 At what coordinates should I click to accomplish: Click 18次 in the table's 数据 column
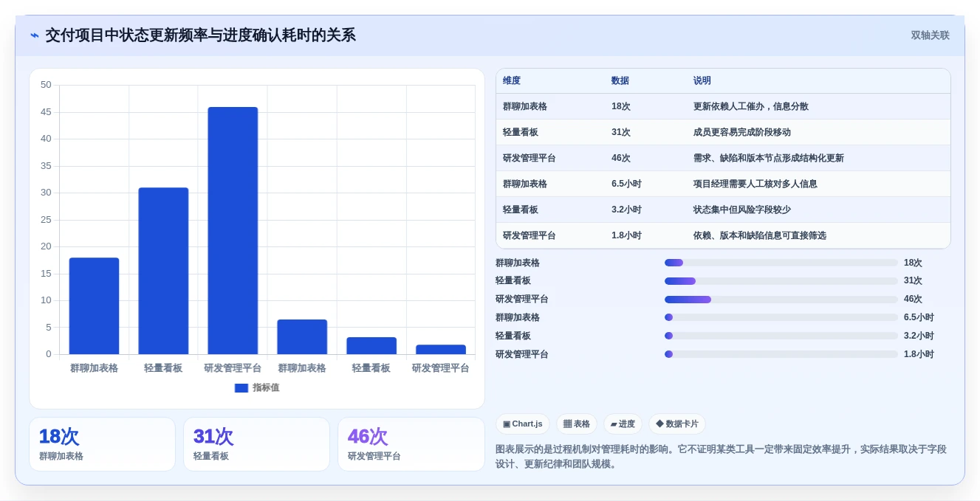click(621, 106)
